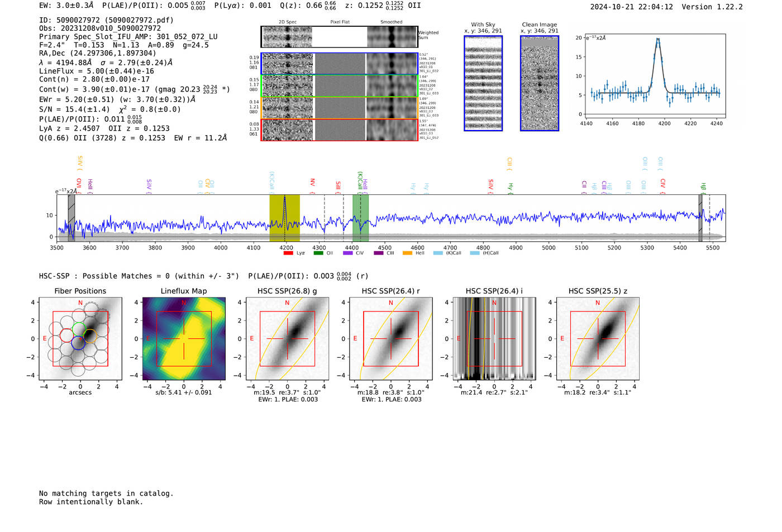Click the Clean Image cutout
This screenshot has height=532, width=782.
tap(540, 83)
